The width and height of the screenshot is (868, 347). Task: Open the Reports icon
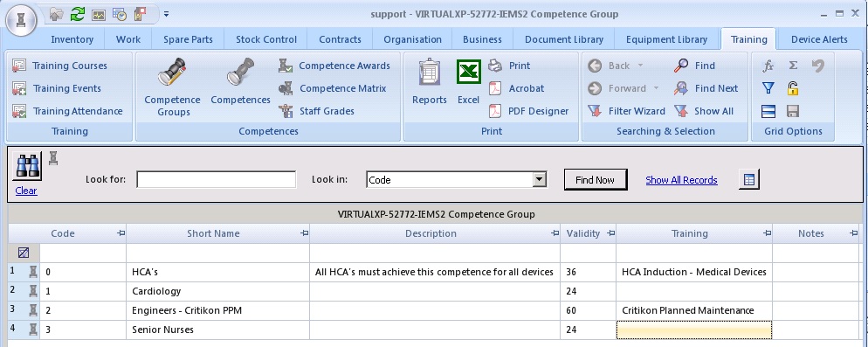click(429, 72)
